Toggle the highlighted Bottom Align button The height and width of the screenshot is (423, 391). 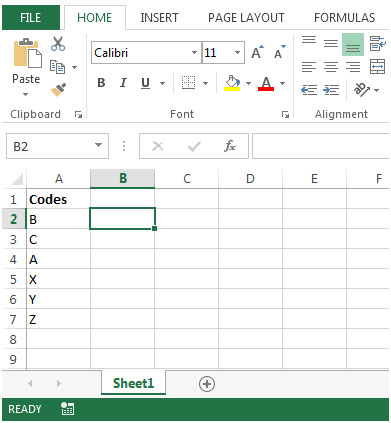353,44
